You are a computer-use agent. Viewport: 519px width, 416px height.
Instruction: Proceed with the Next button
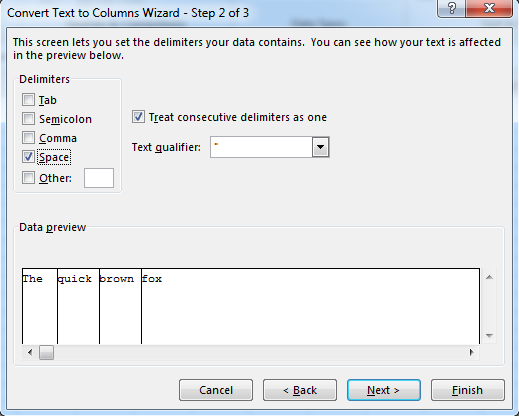point(384,390)
